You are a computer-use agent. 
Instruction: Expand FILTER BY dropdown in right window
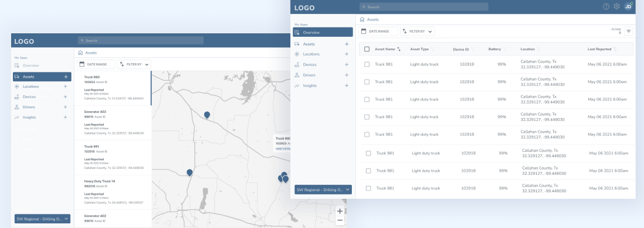pos(417,31)
